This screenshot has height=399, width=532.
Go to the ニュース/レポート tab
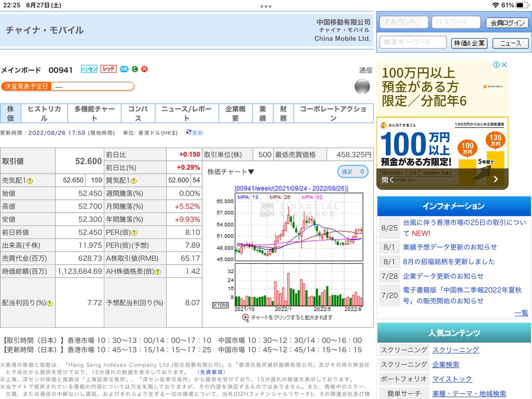click(x=187, y=113)
